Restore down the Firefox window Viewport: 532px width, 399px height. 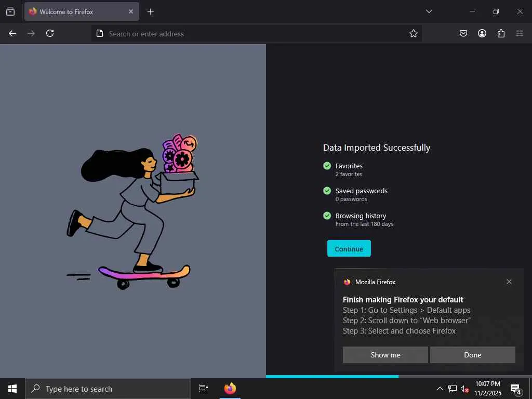496,11
